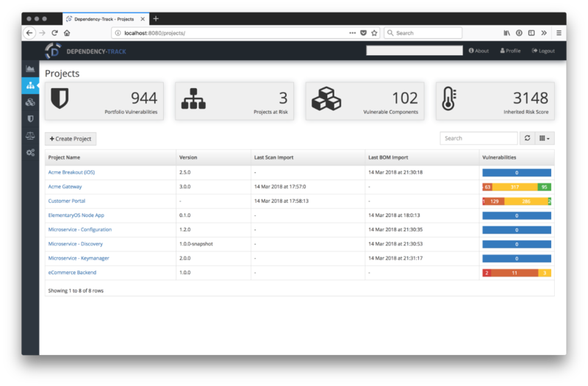Open Microservice - Discovery project

pos(76,244)
